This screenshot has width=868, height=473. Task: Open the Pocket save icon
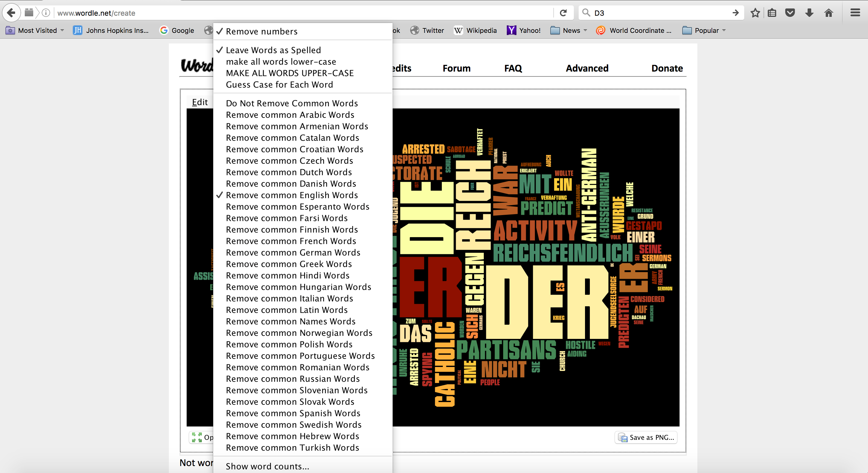click(x=790, y=13)
